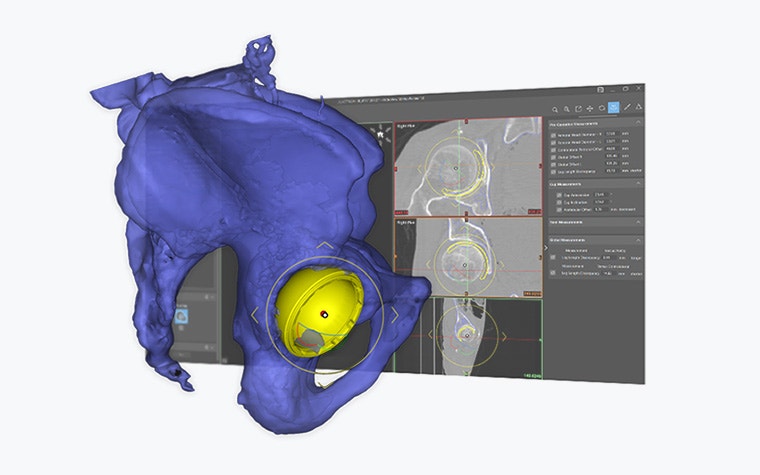760x475 pixels.
Task: Select the zoom out magnifier tool
Action: click(567, 109)
